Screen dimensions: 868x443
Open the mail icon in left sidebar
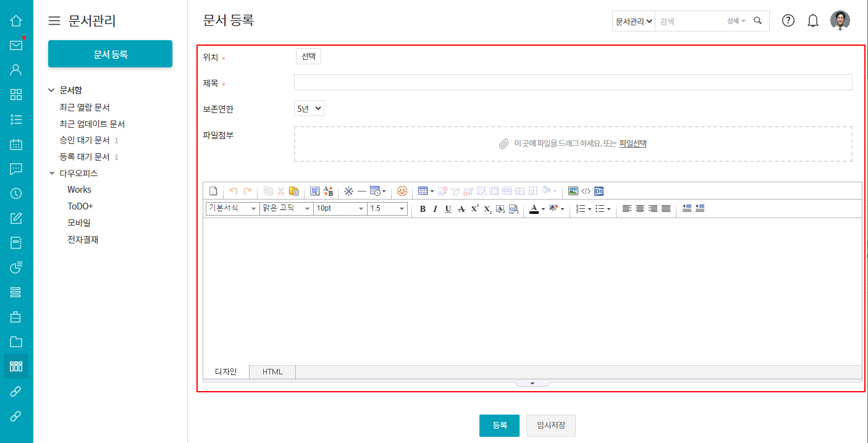coord(16,45)
